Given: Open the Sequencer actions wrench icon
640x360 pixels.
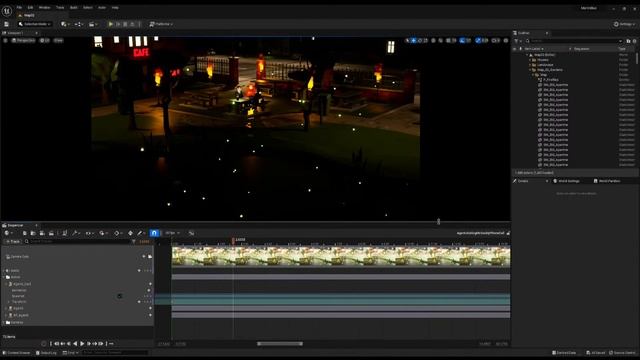Looking at the screenshot, I should (76, 233).
